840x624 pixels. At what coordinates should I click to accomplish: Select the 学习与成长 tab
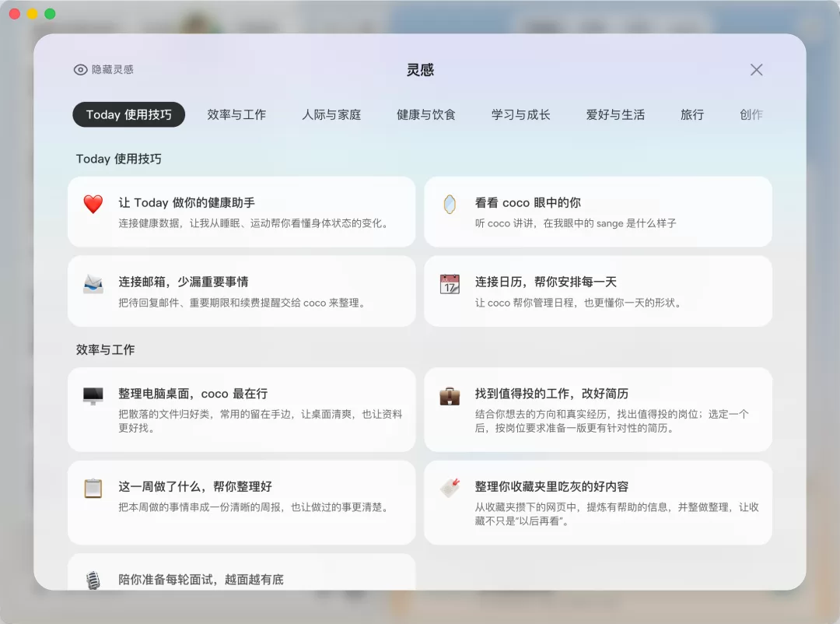tap(520, 114)
